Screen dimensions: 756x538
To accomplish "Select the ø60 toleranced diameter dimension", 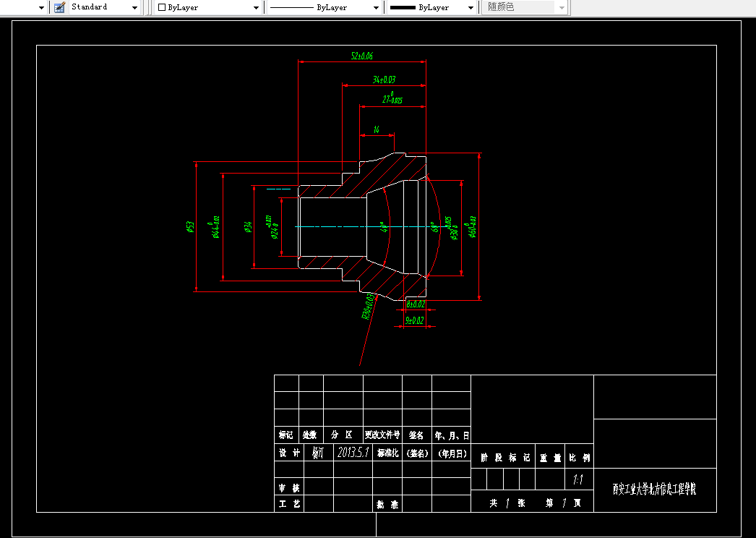I will tap(470, 227).
